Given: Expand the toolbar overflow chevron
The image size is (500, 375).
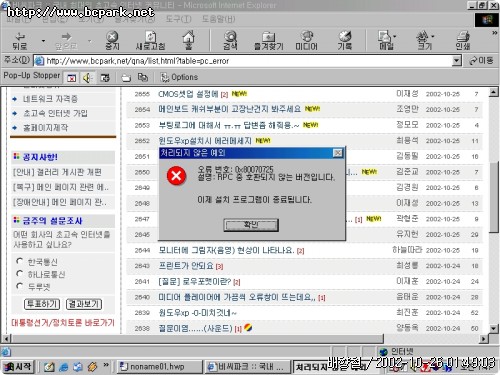Looking at the screenshot, I should coord(495,33).
